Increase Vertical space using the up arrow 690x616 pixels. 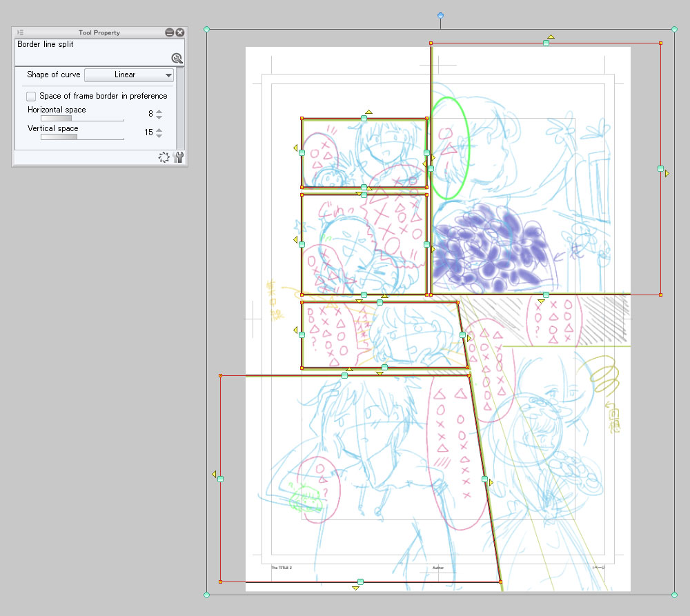click(x=159, y=130)
